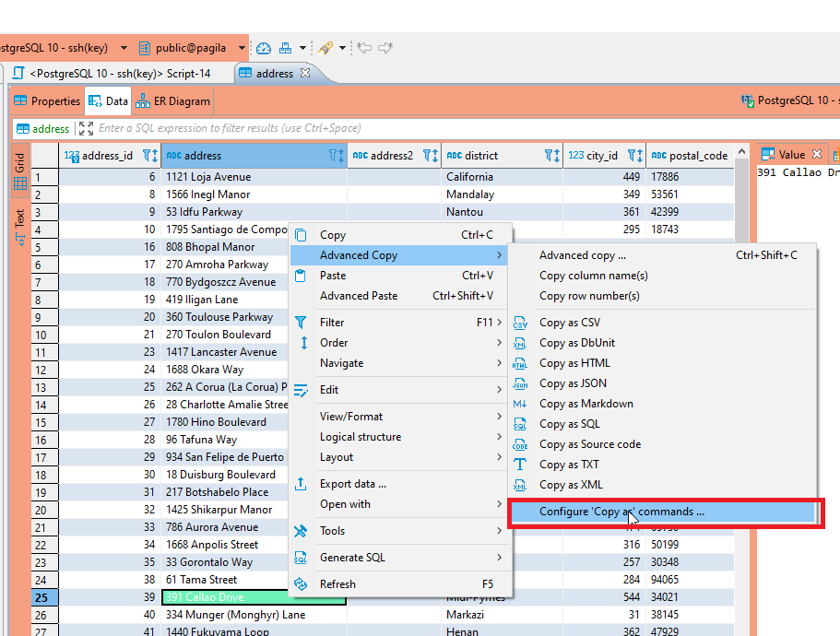Click the grid scrollbar up arrow
840x636 pixels.
[x=741, y=152]
